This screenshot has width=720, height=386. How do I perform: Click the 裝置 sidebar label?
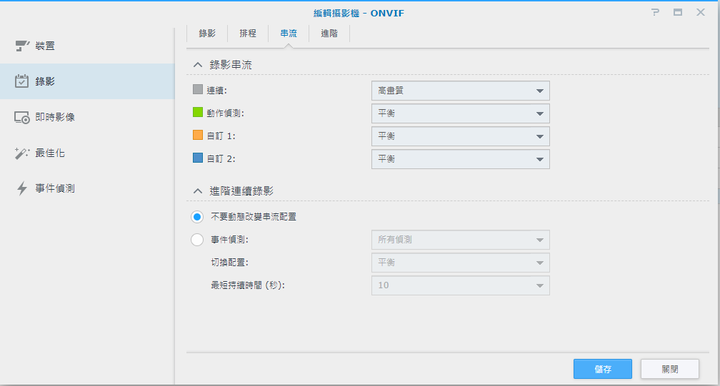[45, 46]
